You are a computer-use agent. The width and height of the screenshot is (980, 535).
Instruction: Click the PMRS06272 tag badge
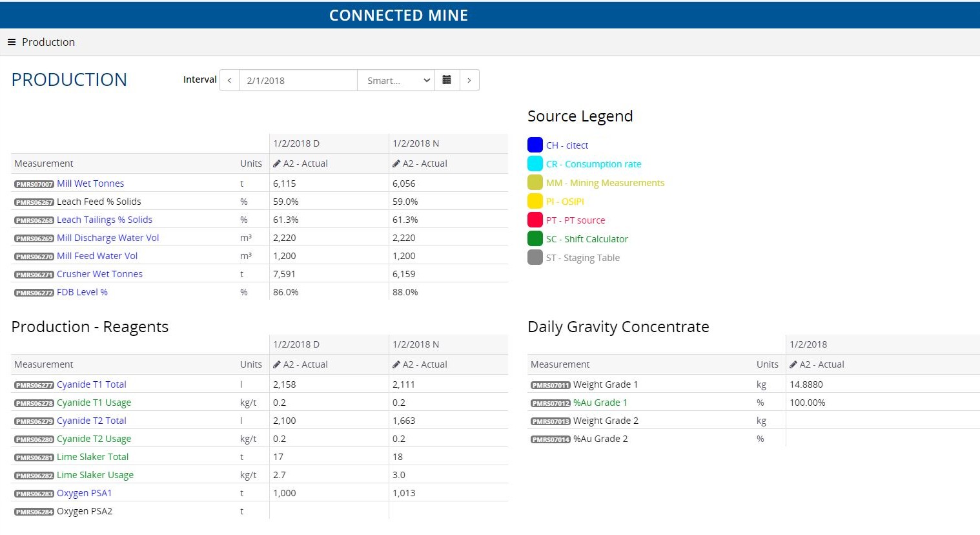(34, 293)
